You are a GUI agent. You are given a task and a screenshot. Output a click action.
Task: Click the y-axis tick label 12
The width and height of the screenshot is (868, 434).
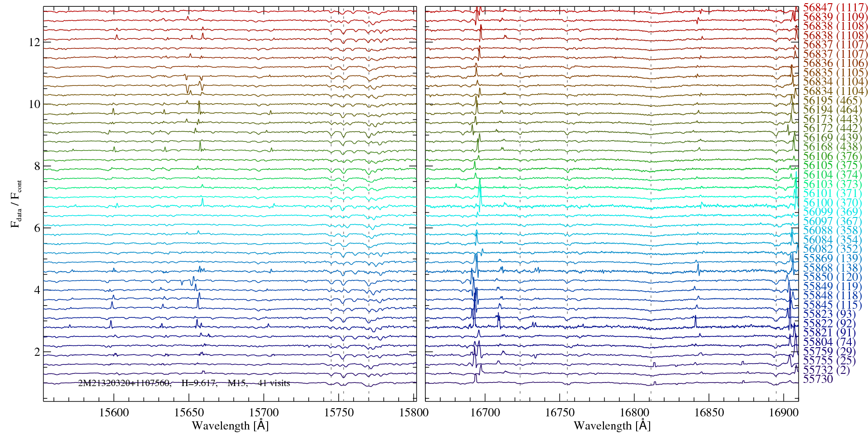34,42
